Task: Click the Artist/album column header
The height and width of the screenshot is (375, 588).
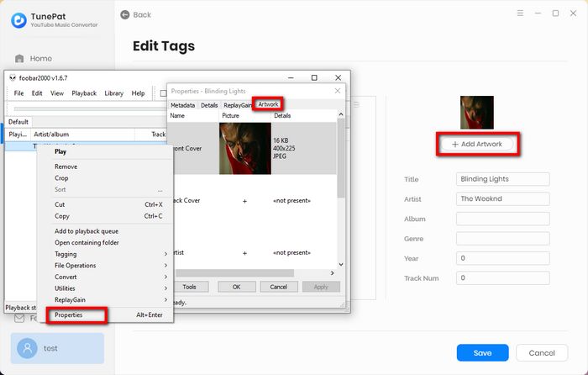Action: point(82,134)
